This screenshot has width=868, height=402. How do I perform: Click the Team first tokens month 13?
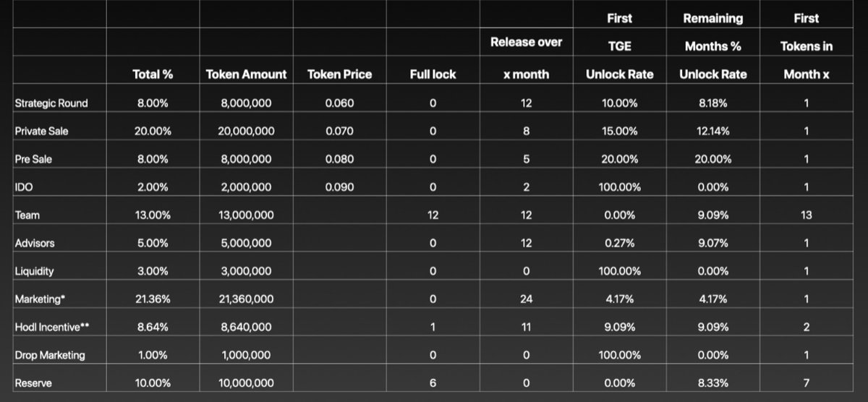pyautogui.click(x=806, y=215)
